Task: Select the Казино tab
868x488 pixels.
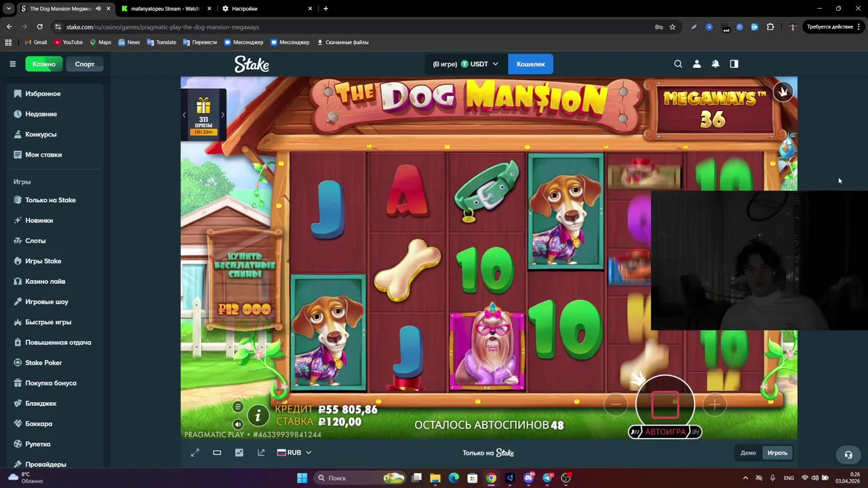Action: coord(43,64)
